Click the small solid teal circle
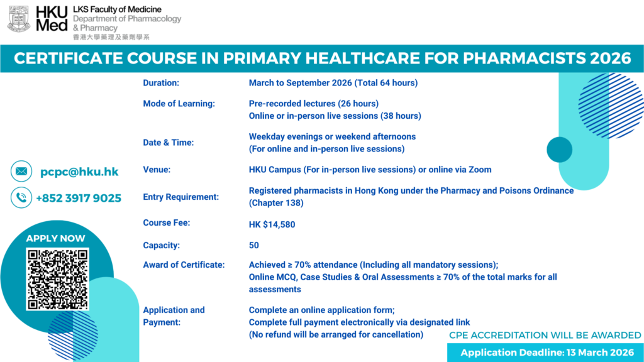Screen dimensions: 644x362 pyautogui.click(x=559, y=150)
